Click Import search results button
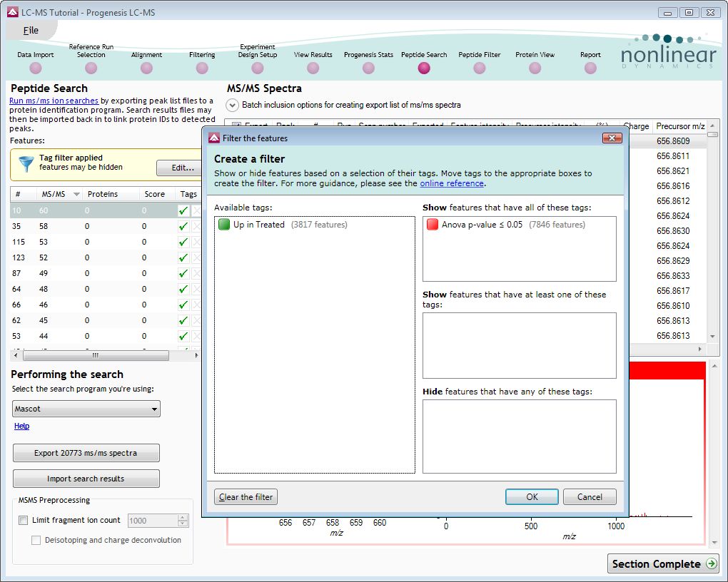This screenshot has width=728, height=582. (x=86, y=479)
